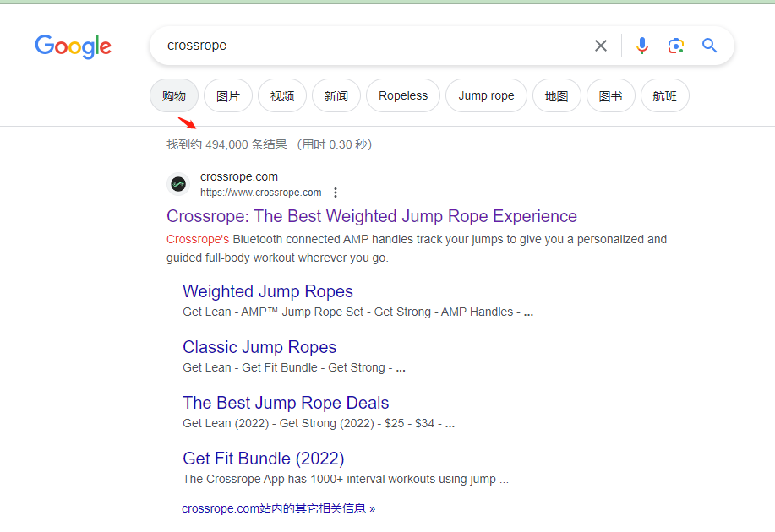Show more results from crossrope.com site
Image resolution: width=775 pixels, height=532 pixels.
click(x=278, y=508)
